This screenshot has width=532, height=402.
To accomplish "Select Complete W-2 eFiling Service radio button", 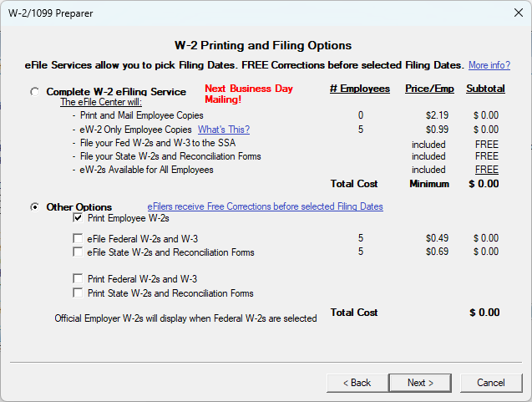I will [x=35, y=92].
